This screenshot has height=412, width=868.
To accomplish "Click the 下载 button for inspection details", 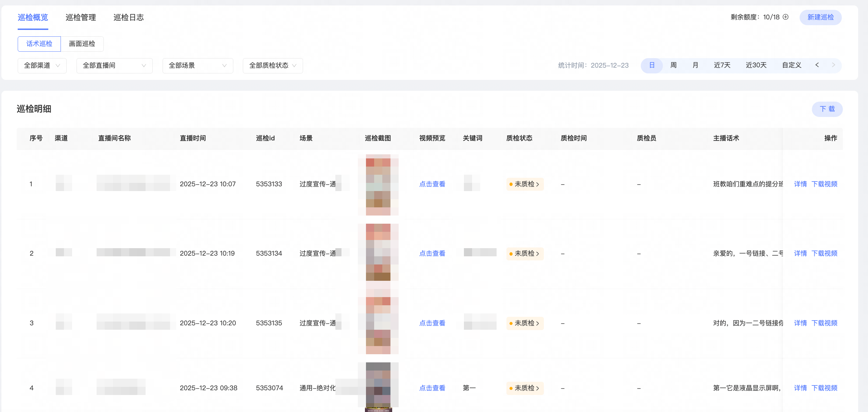I will [x=827, y=109].
